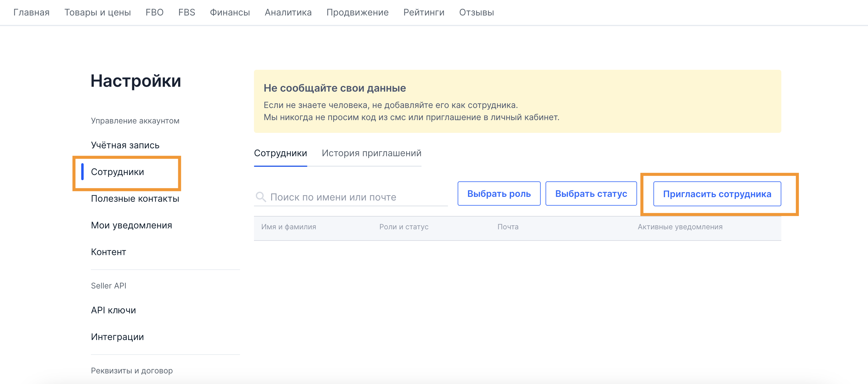This screenshot has width=868, height=384.
Task: Open Полезные контакты in sidebar
Action: point(135,199)
